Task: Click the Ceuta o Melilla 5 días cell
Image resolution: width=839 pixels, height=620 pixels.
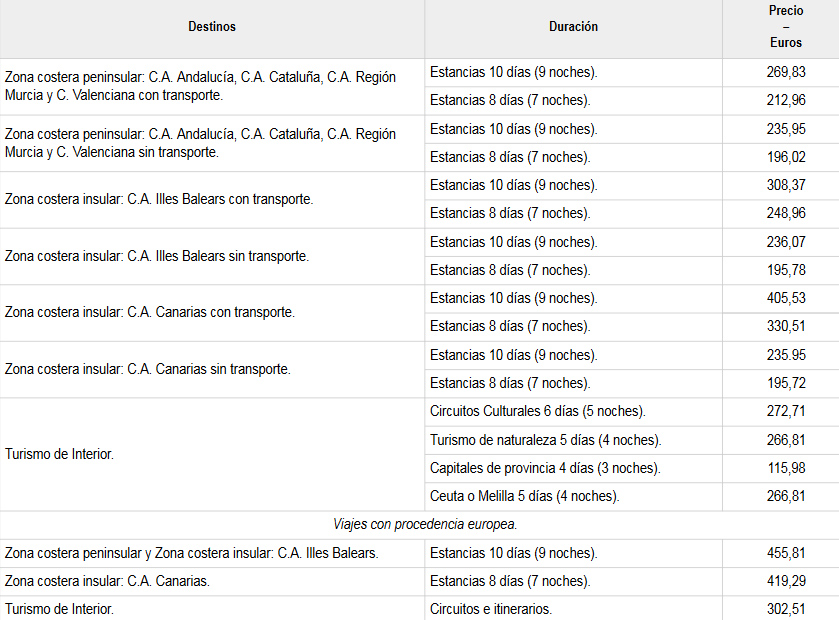Action: 524,496
